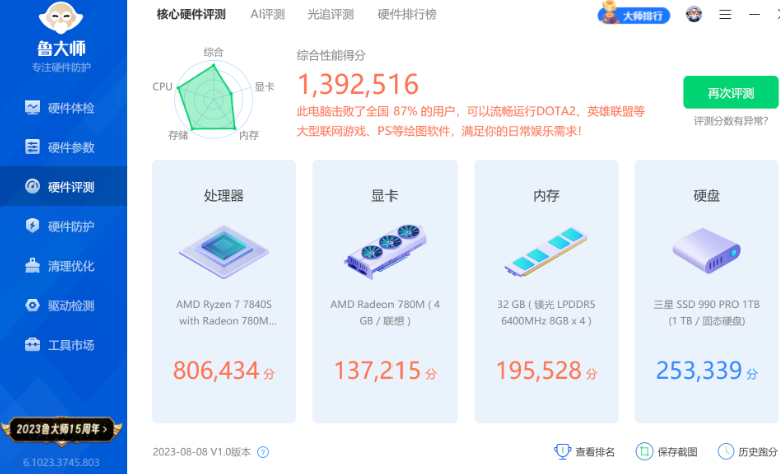Screen dimensions: 780x474
Task: Click the processor score 806,434
Action: 216,371
